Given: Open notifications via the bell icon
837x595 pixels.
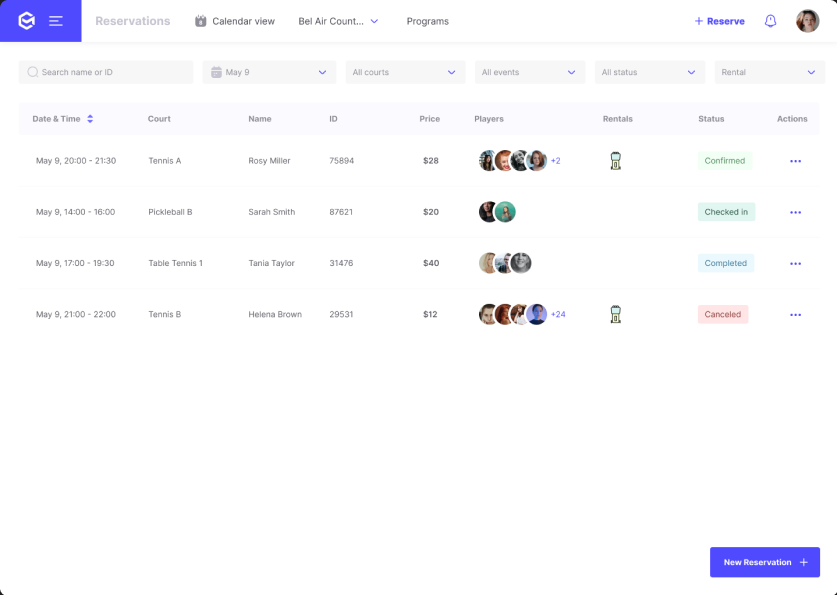Looking at the screenshot, I should click(x=770, y=20).
